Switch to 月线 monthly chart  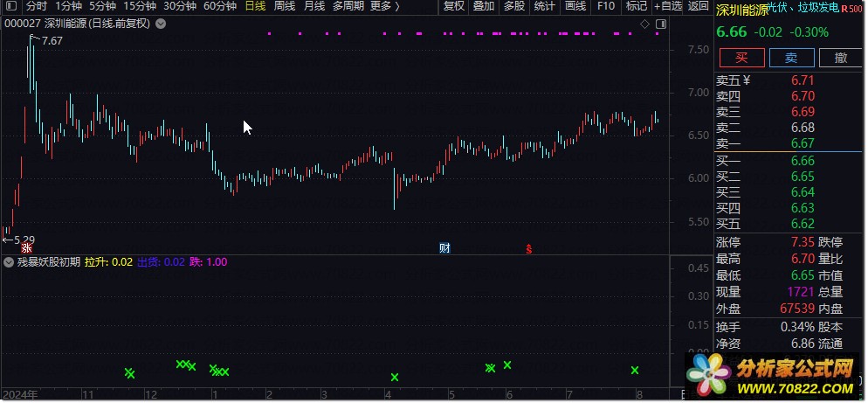(x=314, y=7)
